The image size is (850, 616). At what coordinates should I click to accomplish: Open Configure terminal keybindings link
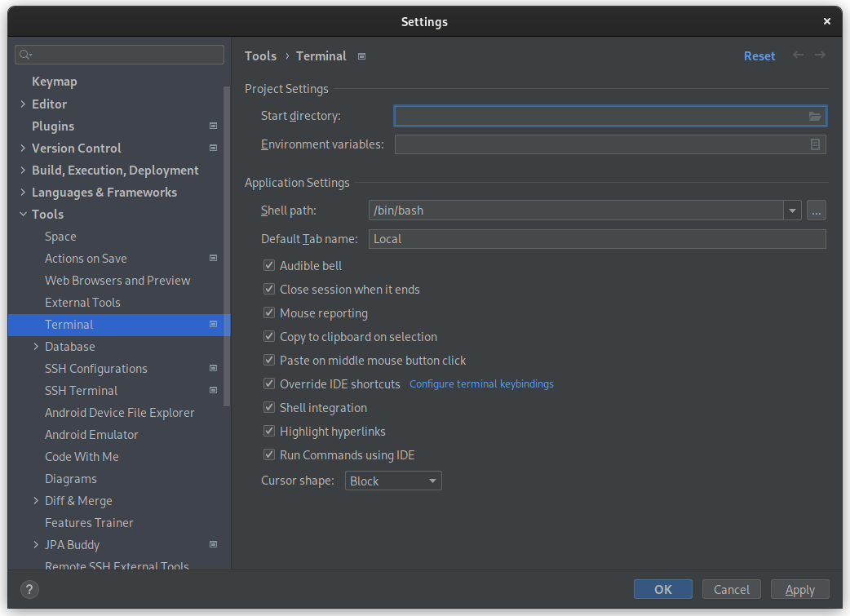(x=481, y=384)
